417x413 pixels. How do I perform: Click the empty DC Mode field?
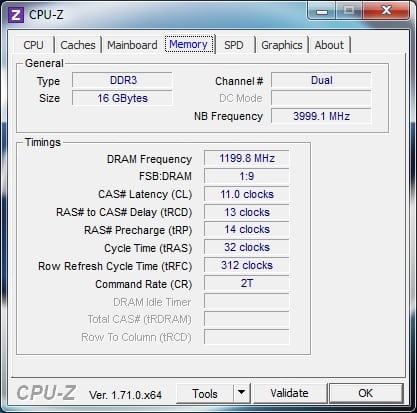pos(321,98)
